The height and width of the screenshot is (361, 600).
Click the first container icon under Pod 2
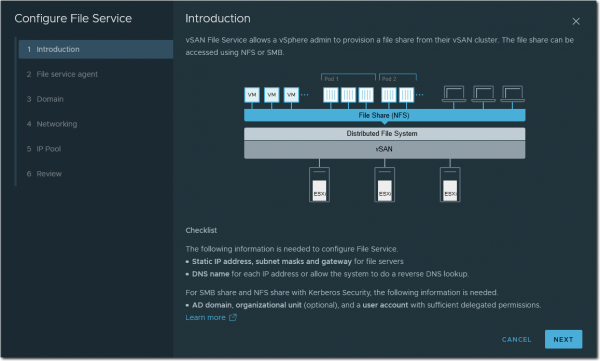click(389, 95)
